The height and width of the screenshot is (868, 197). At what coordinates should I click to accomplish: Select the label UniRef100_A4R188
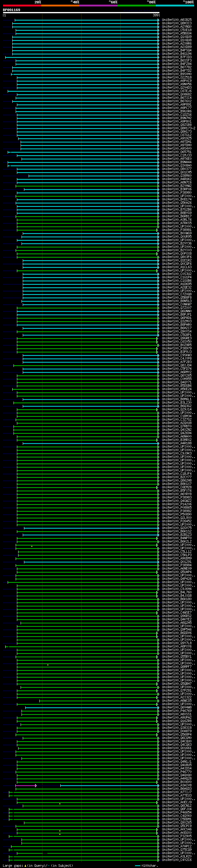coord(177,443)
